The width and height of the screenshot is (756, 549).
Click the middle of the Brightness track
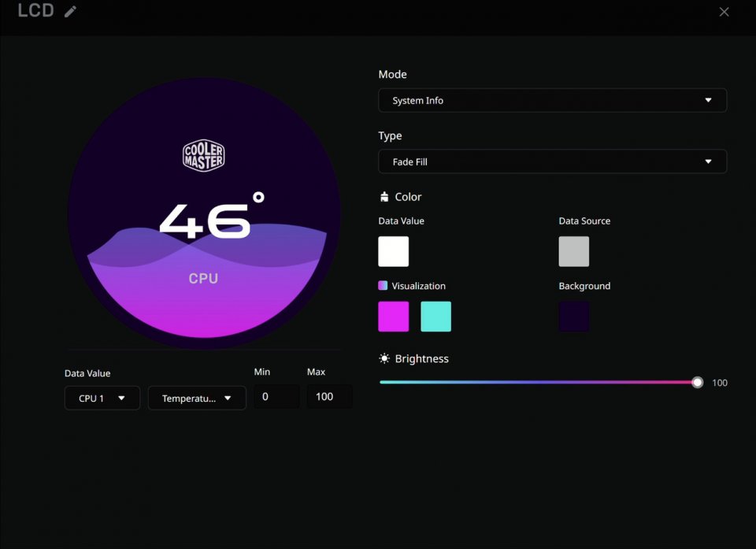click(x=539, y=383)
